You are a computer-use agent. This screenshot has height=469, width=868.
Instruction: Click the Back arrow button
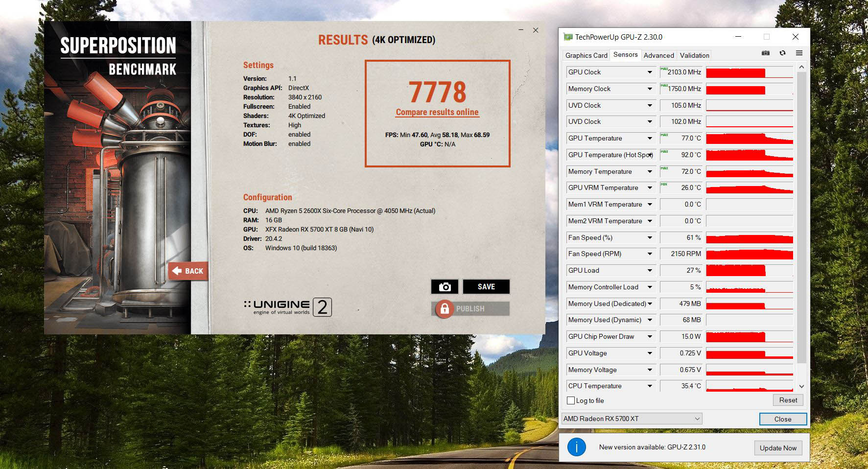pyautogui.click(x=188, y=271)
